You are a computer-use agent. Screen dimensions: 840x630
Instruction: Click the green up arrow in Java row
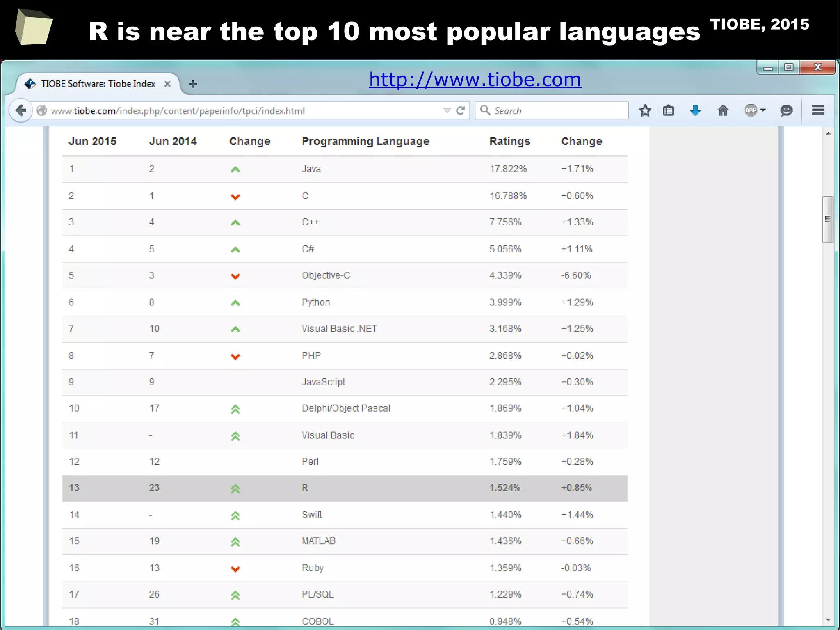click(x=235, y=169)
